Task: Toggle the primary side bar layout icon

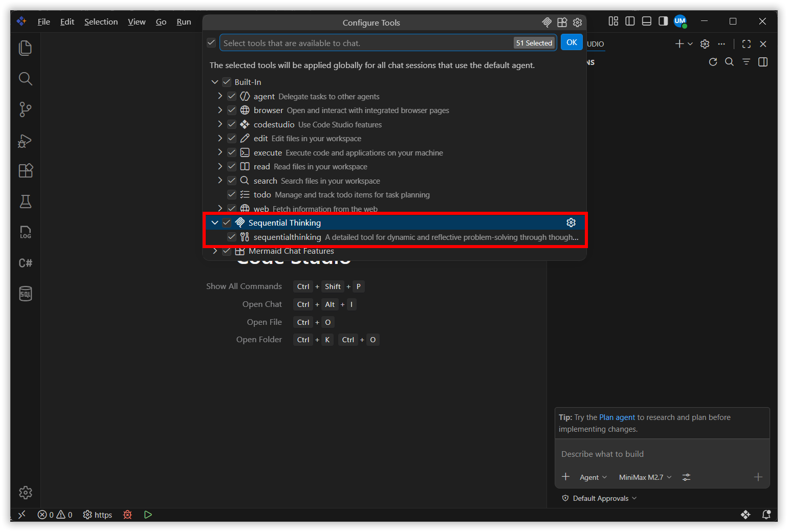Action: coord(630,21)
